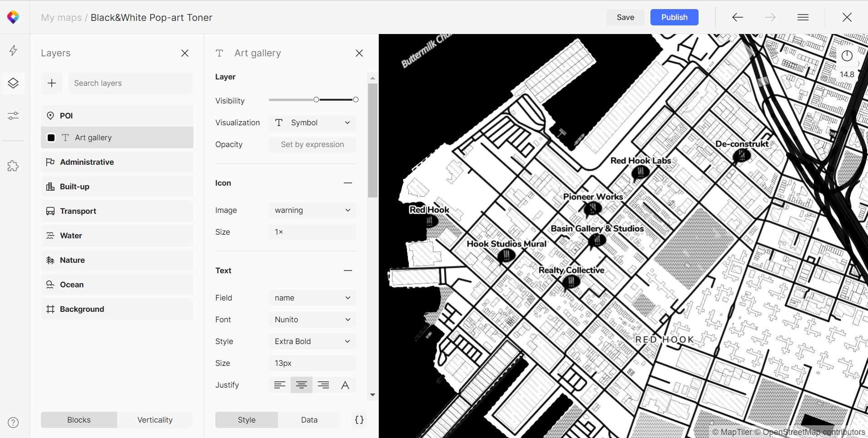Click the lightning bolt icon in left sidebar
Image resolution: width=868 pixels, height=438 pixels.
[x=13, y=50]
